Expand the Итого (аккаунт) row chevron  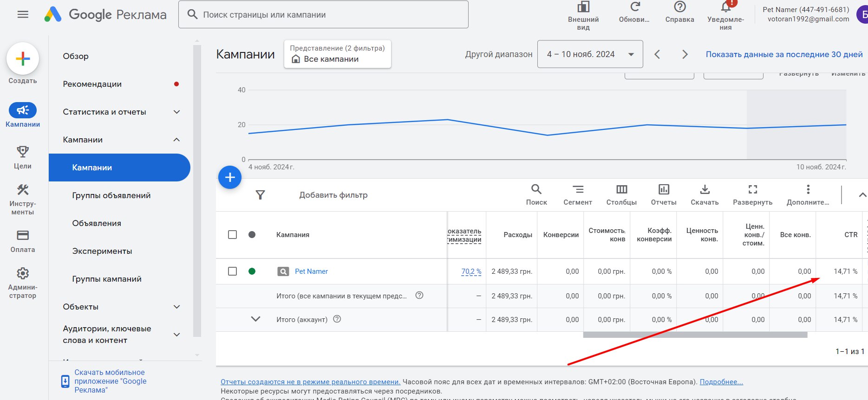tap(255, 319)
